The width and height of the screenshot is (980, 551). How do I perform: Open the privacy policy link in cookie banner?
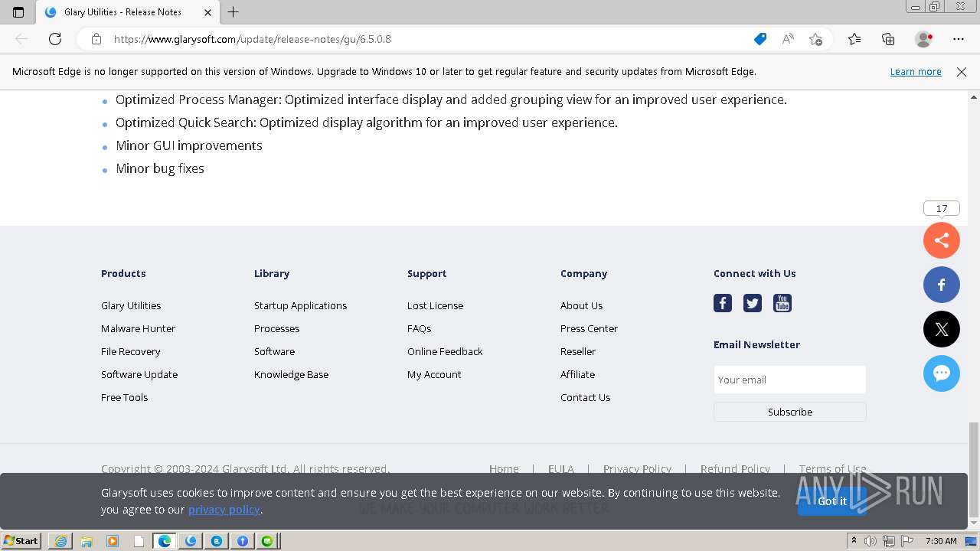point(224,510)
